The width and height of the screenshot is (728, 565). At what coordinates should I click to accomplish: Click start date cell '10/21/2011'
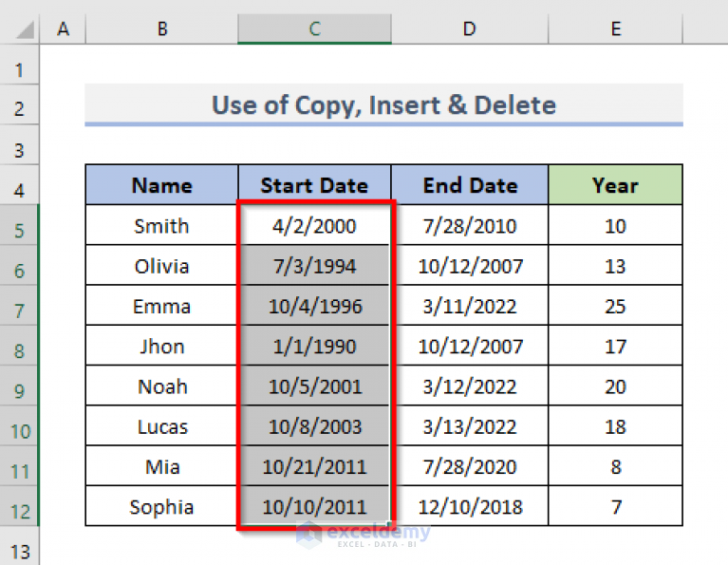(x=314, y=466)
